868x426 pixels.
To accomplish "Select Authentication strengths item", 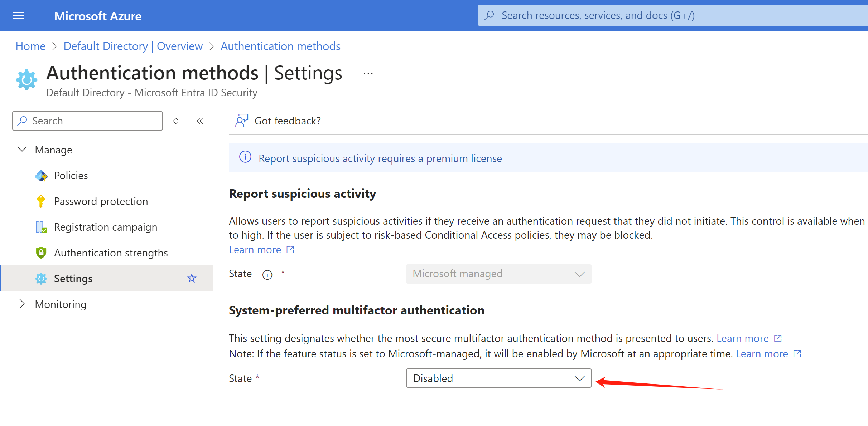I will pos(111,253).
